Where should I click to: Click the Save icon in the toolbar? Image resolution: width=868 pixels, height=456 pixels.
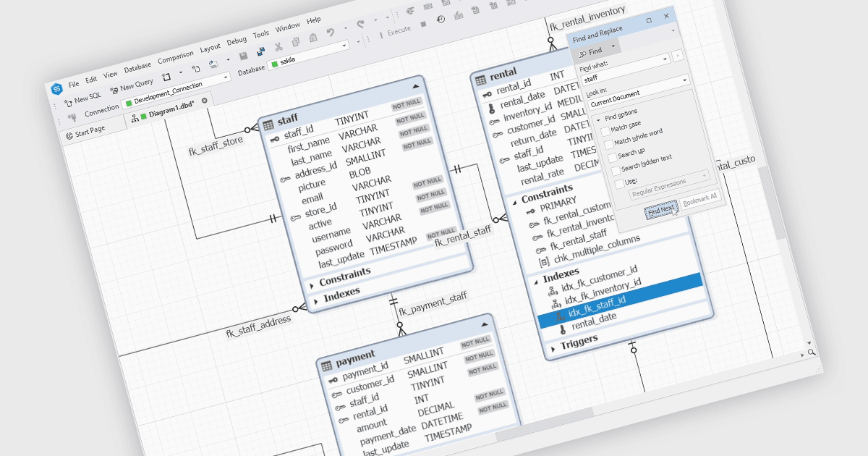click(244, 56)
